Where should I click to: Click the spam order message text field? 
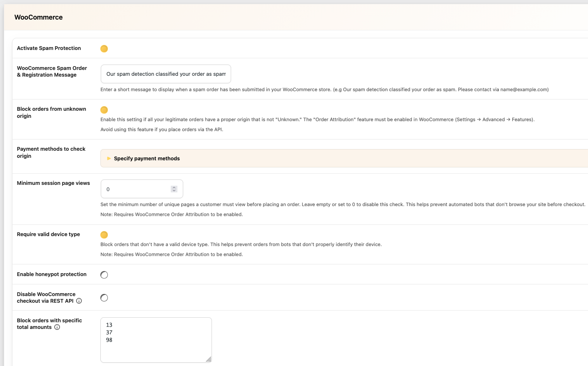tap(166, 74)
